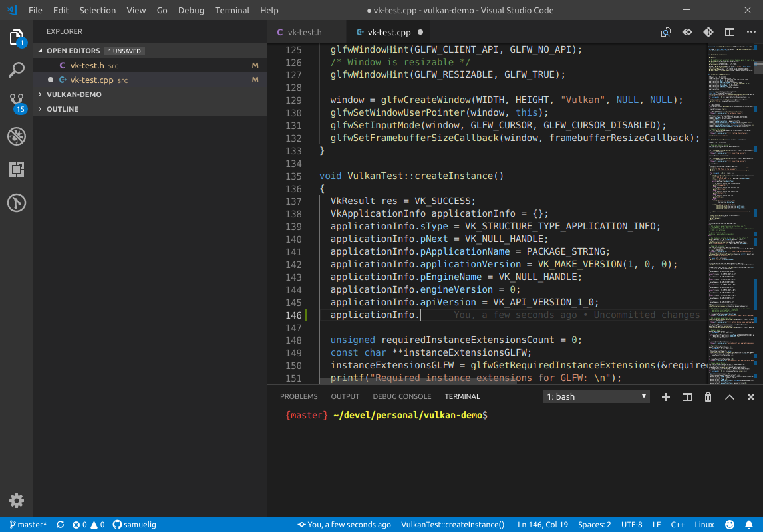Open the View menu

pyautogui.click(x=136, y=10)
